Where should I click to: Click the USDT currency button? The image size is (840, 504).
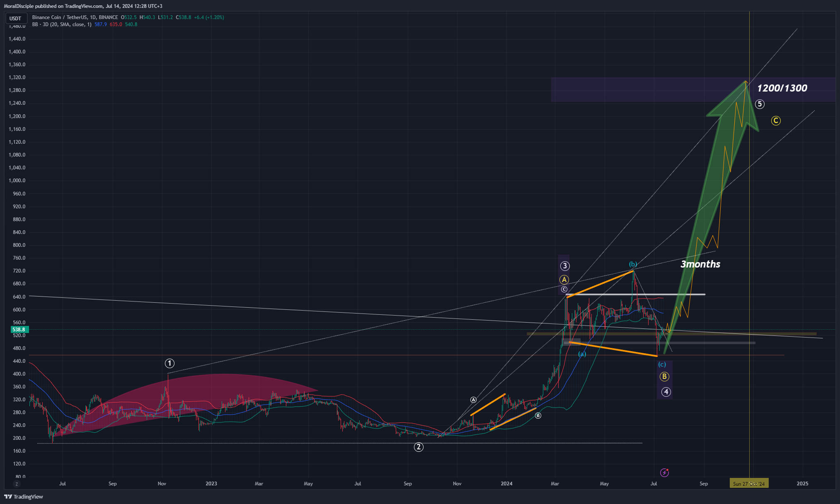(16, 18)
